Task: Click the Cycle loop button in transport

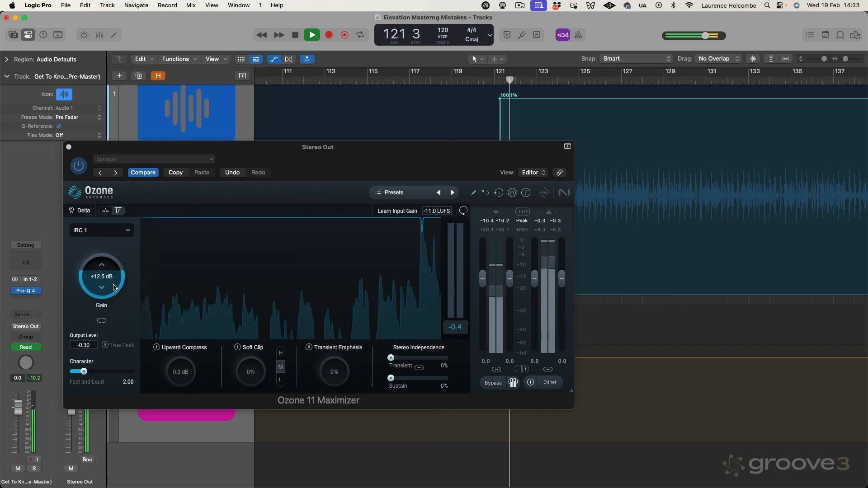Action: [360, 35]
